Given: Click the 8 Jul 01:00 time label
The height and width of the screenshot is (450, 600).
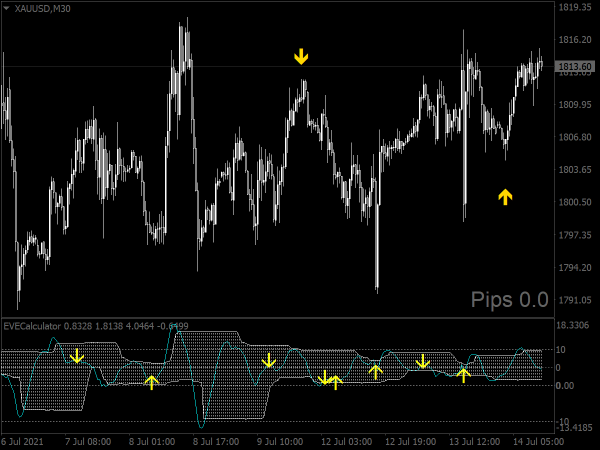Looking at the screenshot, I should [x=152, y=442].
